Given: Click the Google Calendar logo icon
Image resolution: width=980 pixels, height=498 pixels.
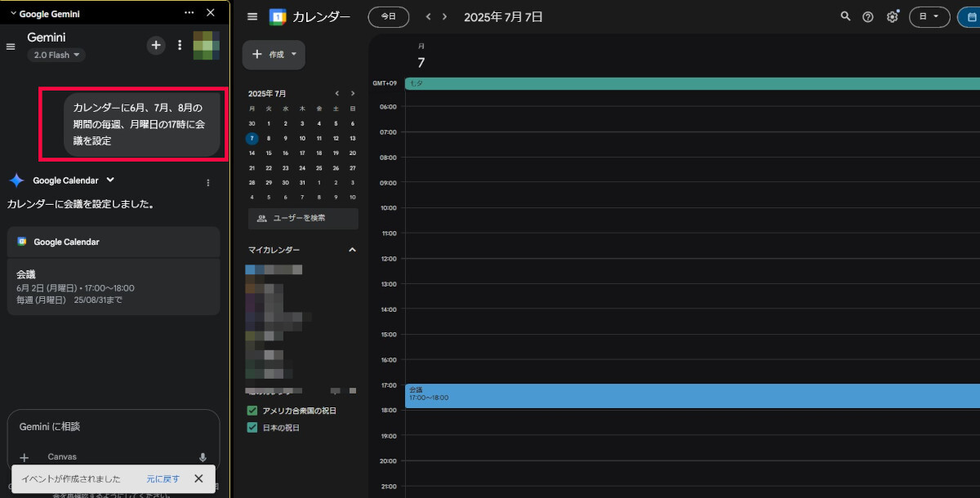Looking at the screenshot, I should coord(278,16).
